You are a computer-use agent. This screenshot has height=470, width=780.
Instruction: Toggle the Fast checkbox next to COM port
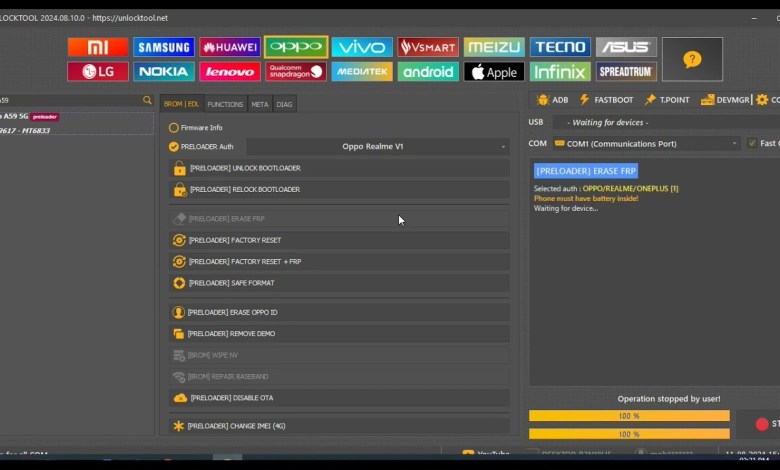(752, 143)
